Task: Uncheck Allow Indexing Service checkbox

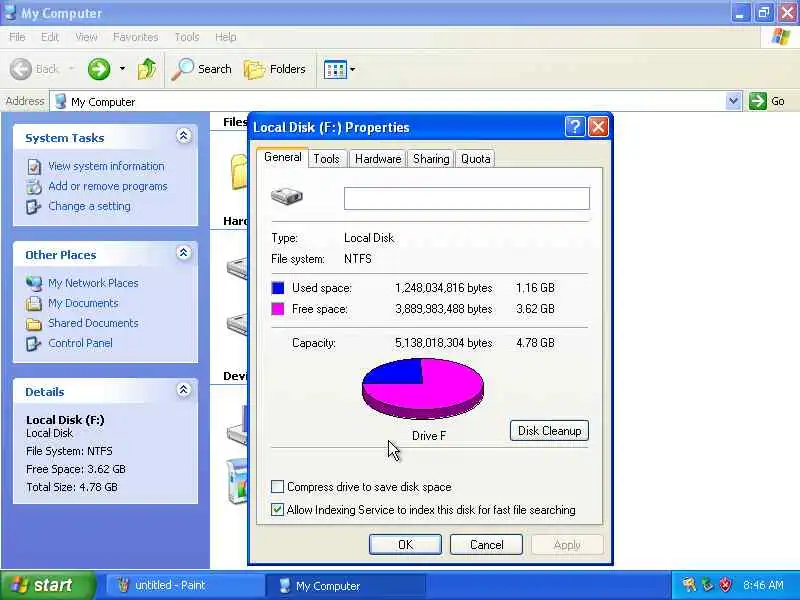Action: tap(277, 509)
